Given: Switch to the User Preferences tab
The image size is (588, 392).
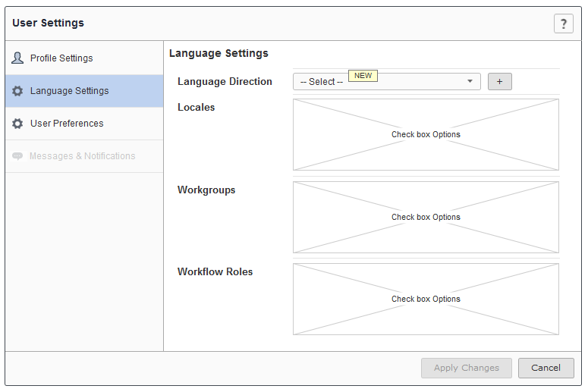Looking at the screenshot, I should (x=67, y=124).
